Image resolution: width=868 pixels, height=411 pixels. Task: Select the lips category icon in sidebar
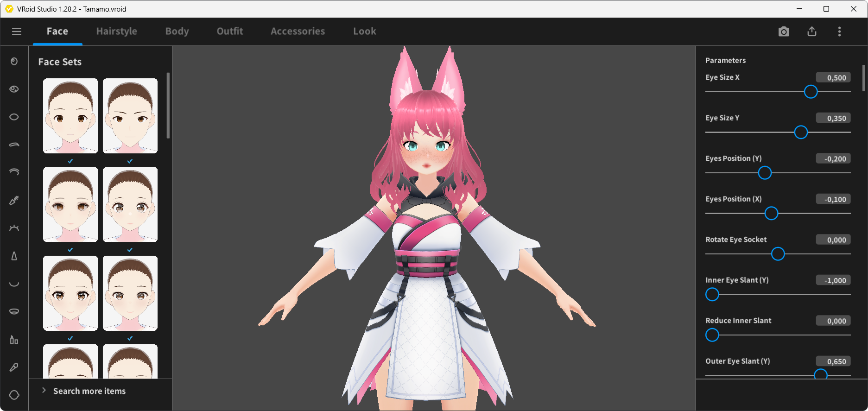coord(14,311)
